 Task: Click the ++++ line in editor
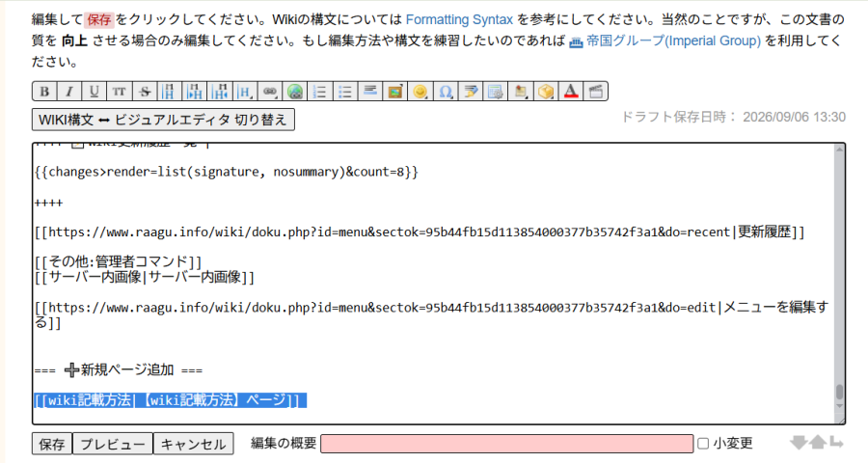49,204
